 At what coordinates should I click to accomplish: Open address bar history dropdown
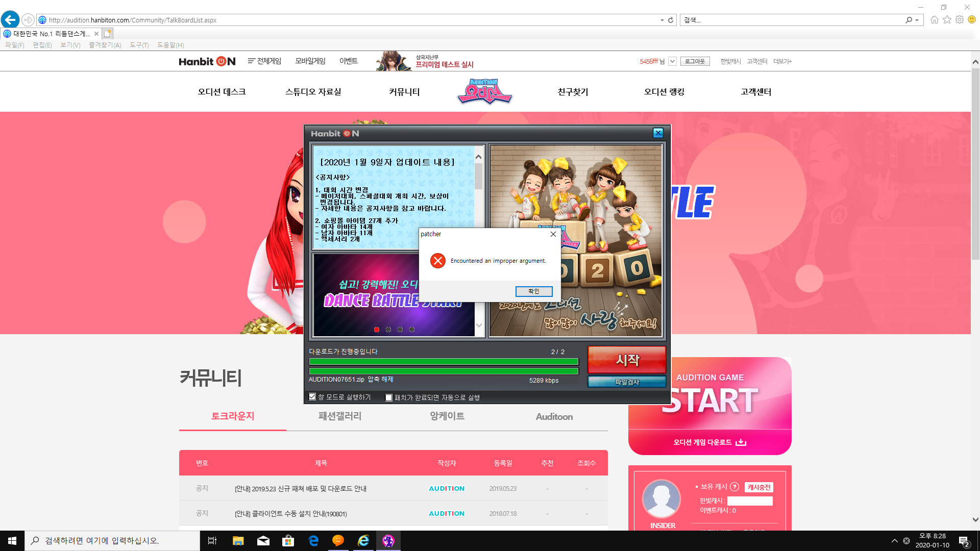click(x=662, y=20)
